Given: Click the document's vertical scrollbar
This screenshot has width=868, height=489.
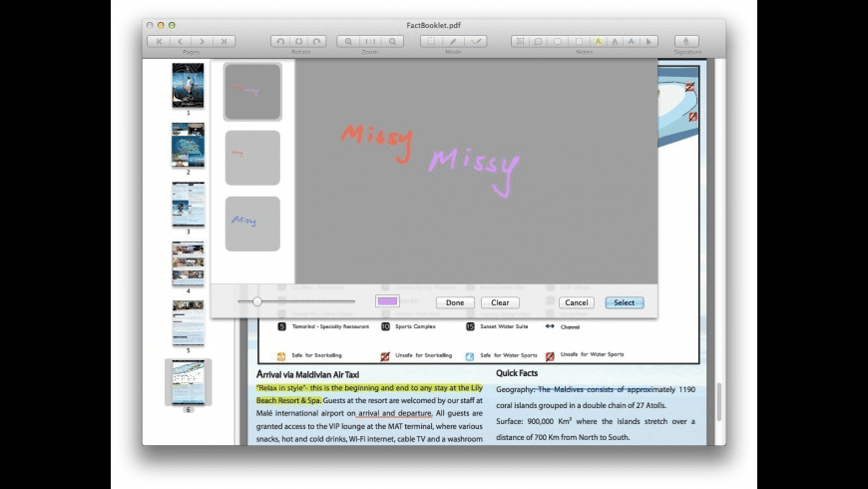Looking at the screenshot, I should tap(718, 399).
